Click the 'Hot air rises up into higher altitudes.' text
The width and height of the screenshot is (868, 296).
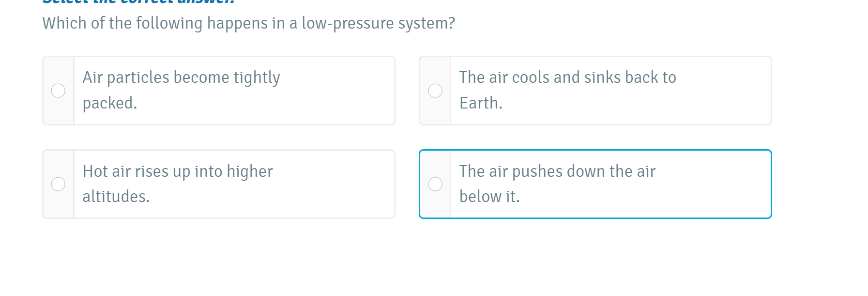178,171
